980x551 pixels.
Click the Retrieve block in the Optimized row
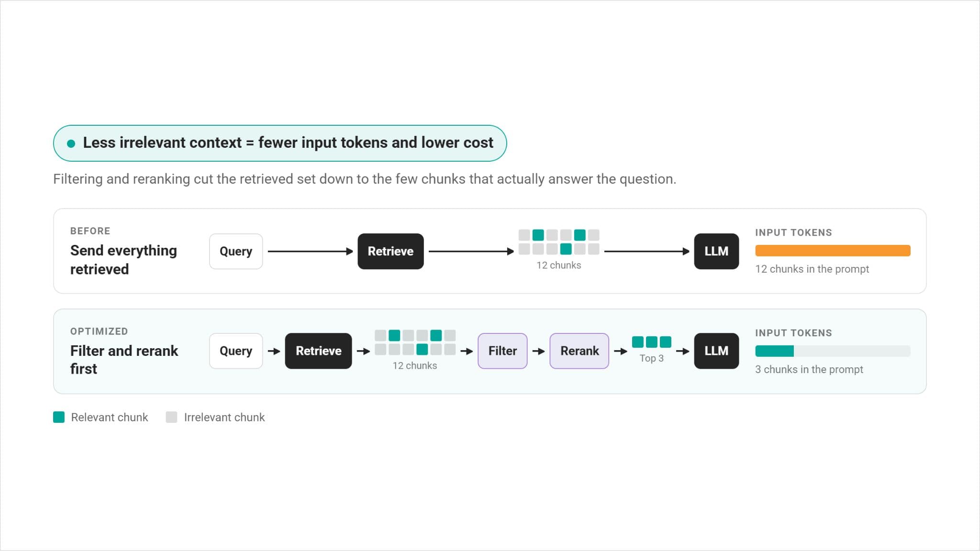tap(318, 351)
